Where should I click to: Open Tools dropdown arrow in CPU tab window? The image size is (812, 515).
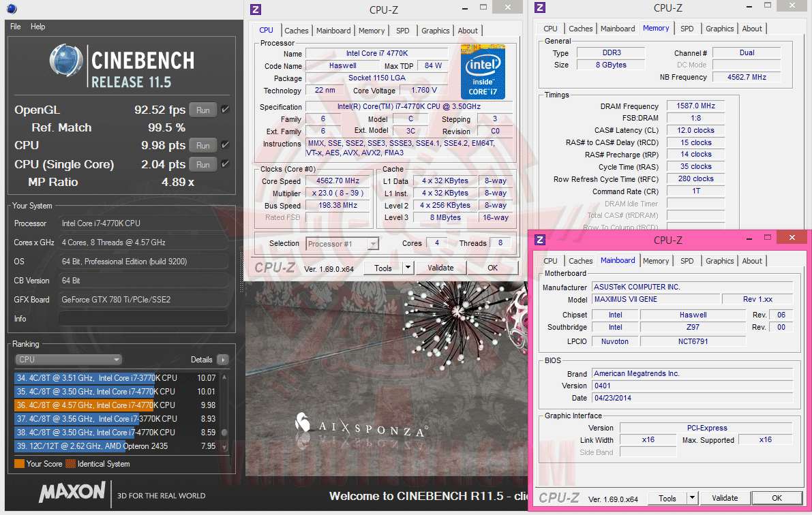[x=408, y=268]
